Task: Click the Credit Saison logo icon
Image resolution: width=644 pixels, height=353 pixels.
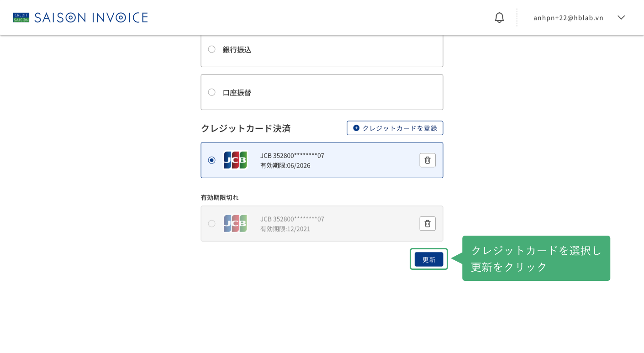Action: pyautogui.click(x=21, y=17)
